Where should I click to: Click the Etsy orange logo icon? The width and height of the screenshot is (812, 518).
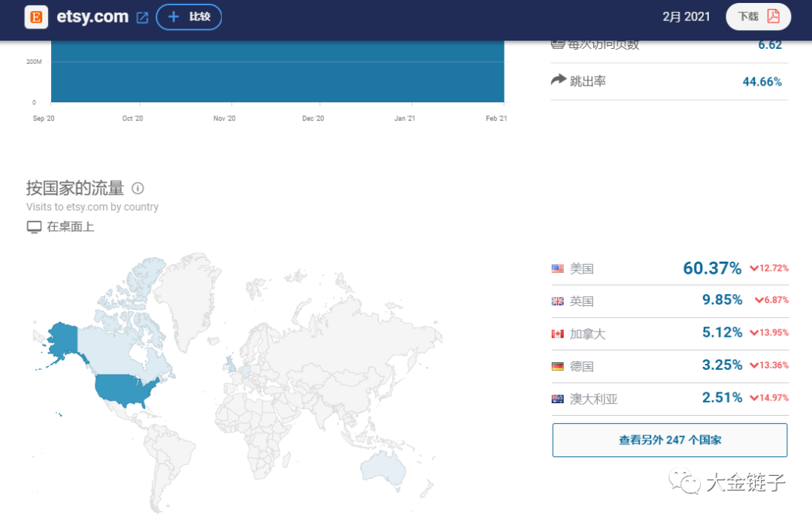click(x=36, y=17)
